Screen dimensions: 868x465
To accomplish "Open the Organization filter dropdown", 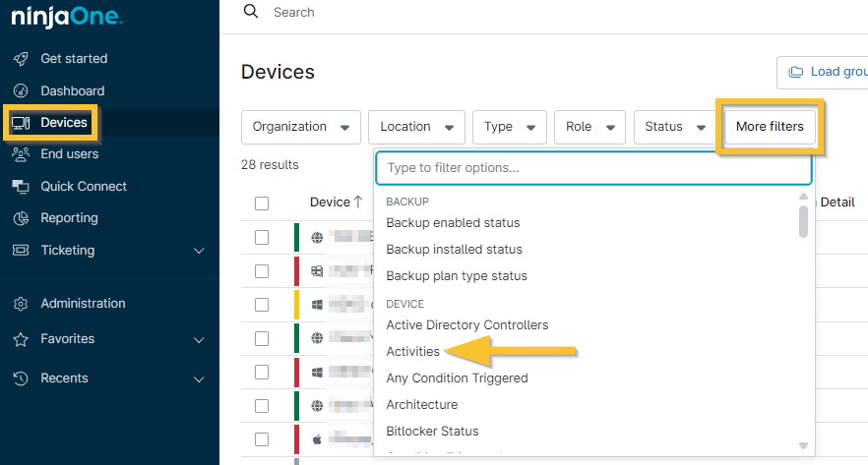I will 301,127.
